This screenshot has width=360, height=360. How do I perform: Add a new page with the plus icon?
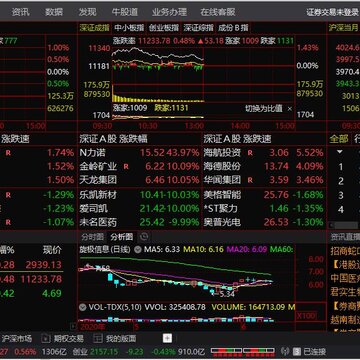pos(167,339)
